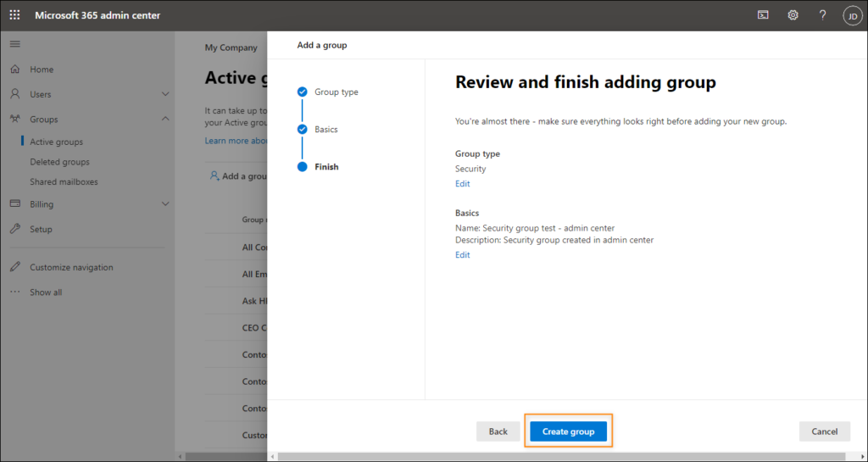This screenshot has width=868, height=462.
Task: Select Active groups in sidebar
Action: click(57, 142)
